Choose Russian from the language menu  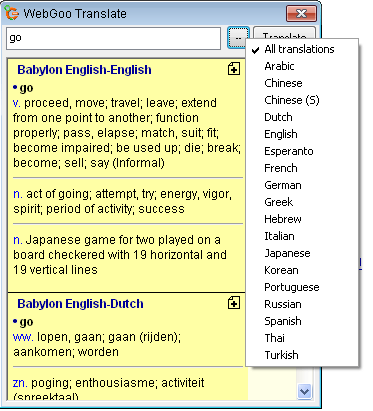(302, 304)
